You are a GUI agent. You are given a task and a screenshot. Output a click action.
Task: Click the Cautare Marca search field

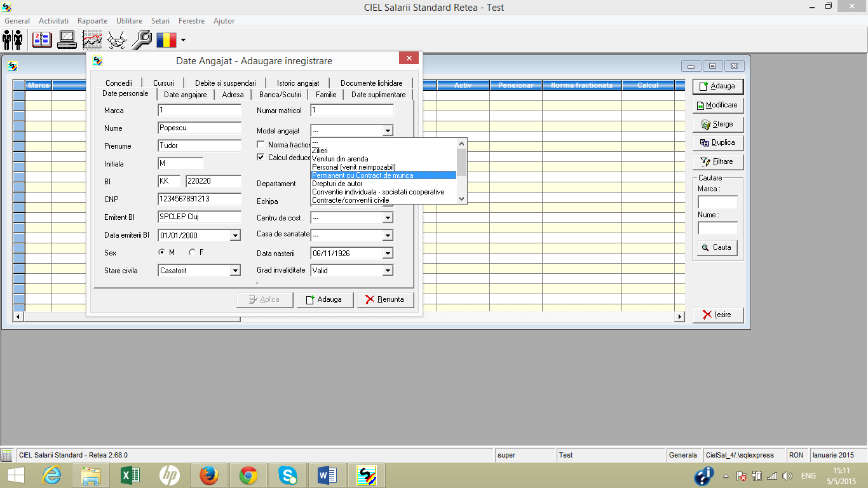[718, 202]
